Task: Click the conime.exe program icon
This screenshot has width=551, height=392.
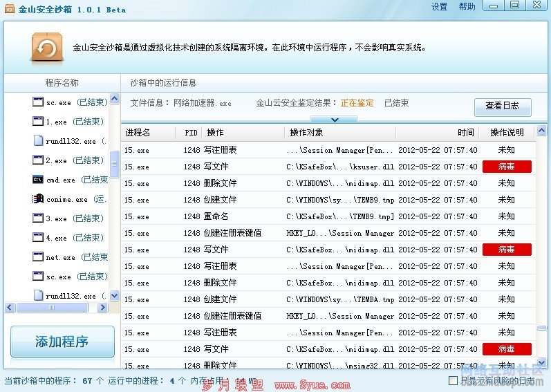Action: tap(37, 199)
